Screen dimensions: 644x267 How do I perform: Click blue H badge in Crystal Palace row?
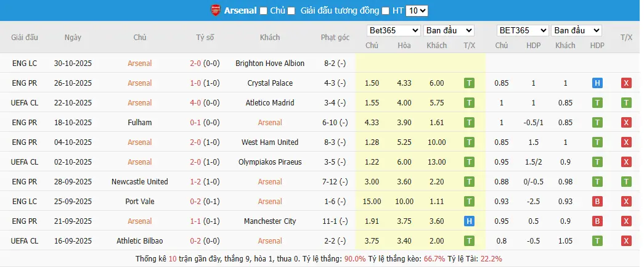tap(597, 83)
